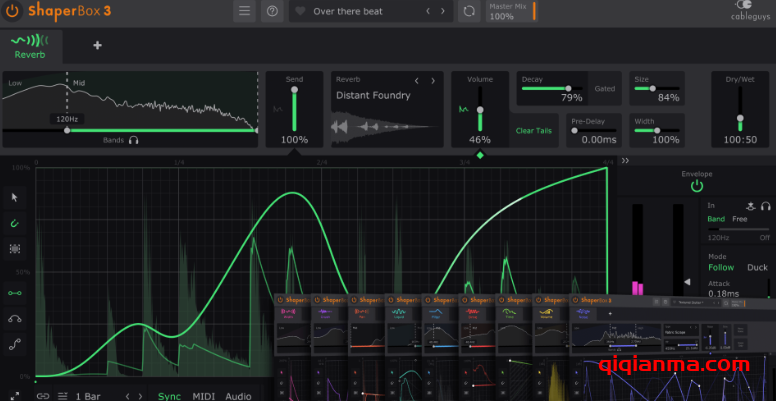This screenshot has width=776, height=401.
Task: Select Duck envelope mode
Action: coord(757,267)
